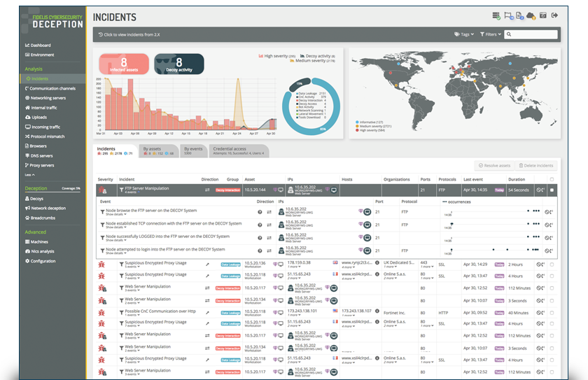The width and height of the screenshot is (588, 380).
Task: Click the monitor icon next to asset 10.5.20.144
Action: [x=281, y=190]
